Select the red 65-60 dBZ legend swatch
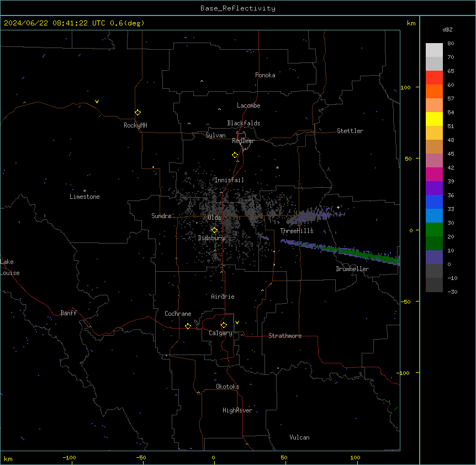The width and height of the screenshot is (476, 465). [x=434, y=77]
